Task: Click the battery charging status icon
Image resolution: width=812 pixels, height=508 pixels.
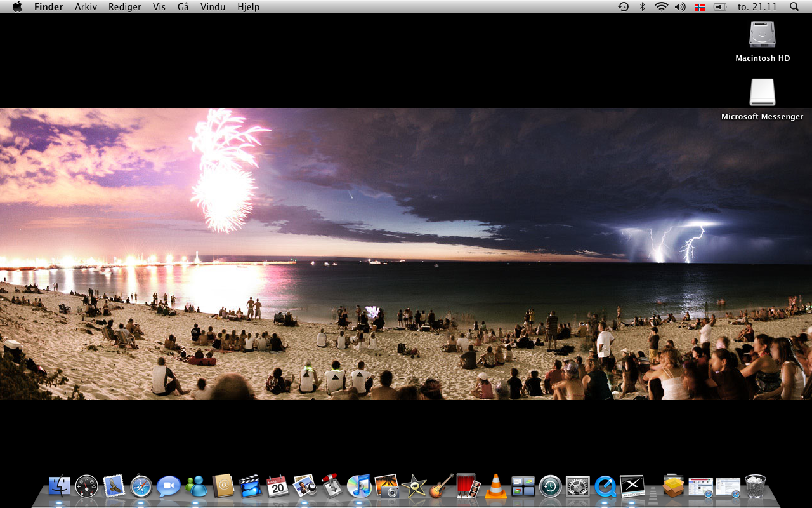Action: click(719, 7)
